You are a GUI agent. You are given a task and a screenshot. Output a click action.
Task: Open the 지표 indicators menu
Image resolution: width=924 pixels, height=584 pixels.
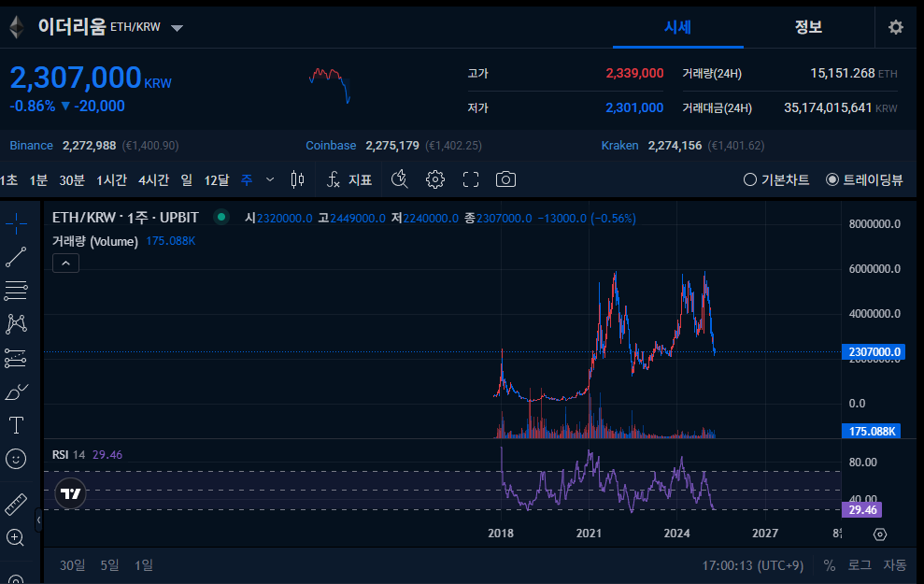pyautogui.click(x=349, y=179)
